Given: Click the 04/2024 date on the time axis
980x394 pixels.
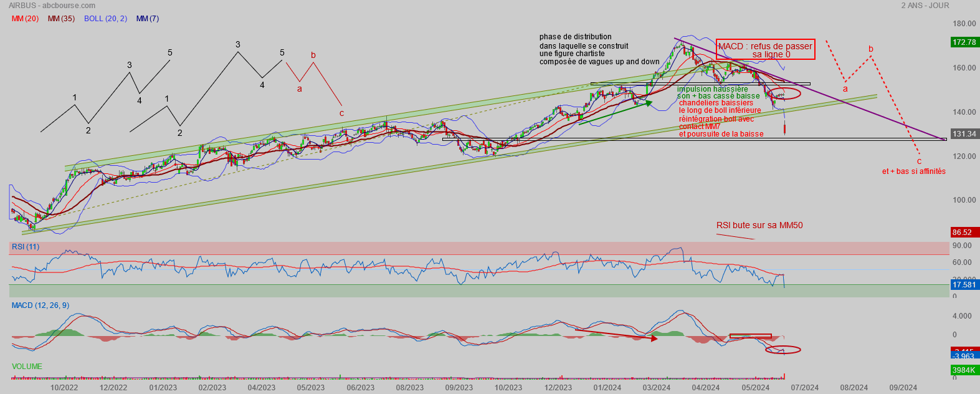Looking at the screenshot, I should [x=706, y=388].
